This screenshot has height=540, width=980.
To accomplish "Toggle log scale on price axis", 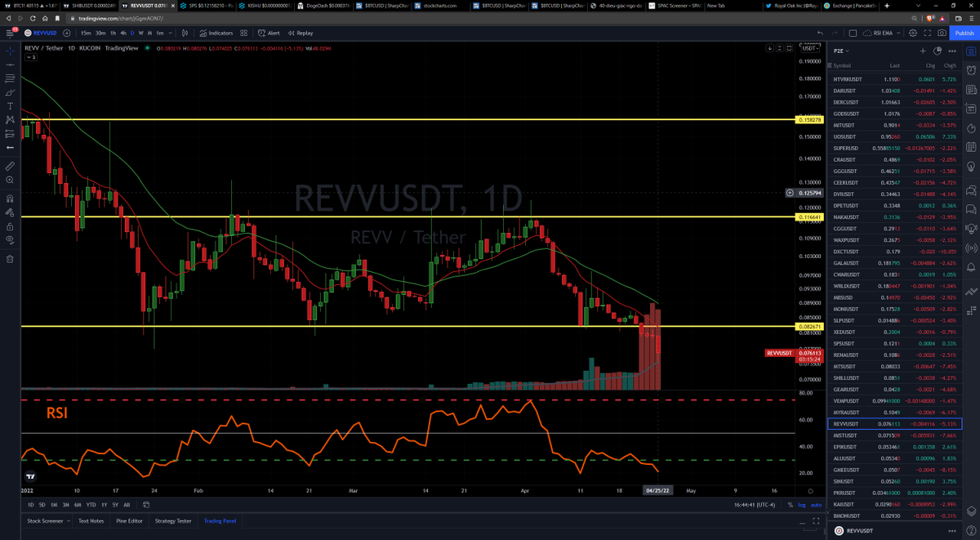I will pos(801,505).
